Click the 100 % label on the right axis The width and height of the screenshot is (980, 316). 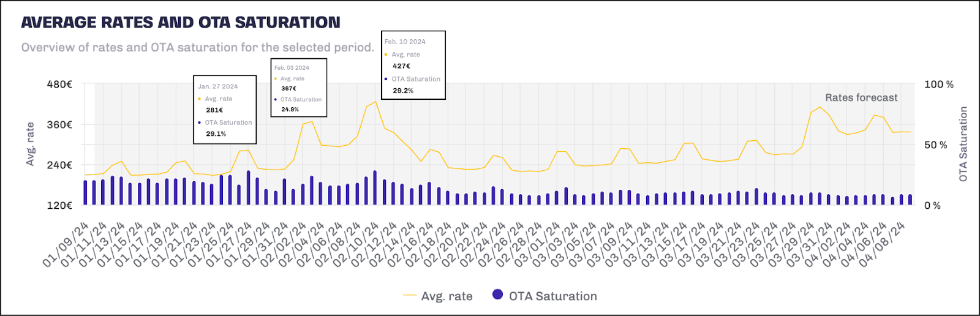tap(938, 85)
